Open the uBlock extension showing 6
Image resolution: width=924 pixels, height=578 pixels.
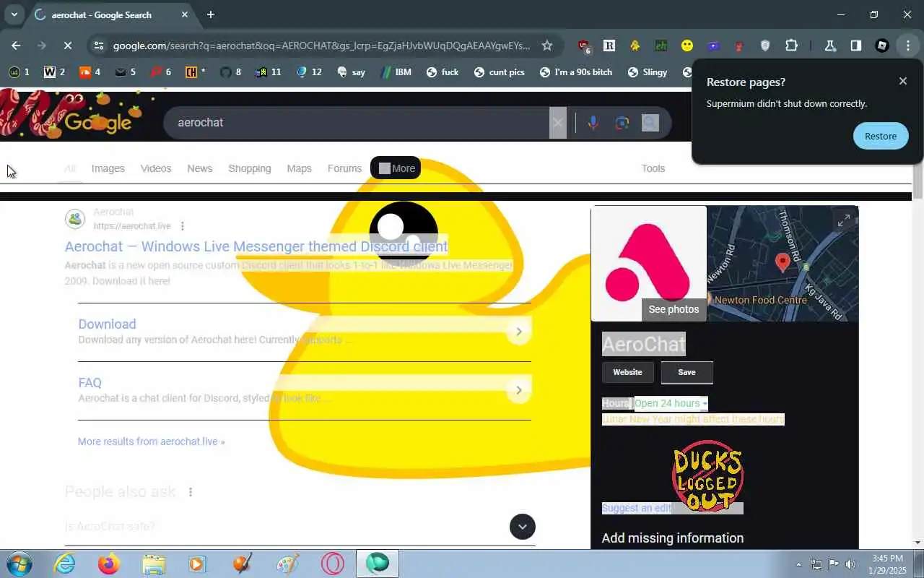[584, 46]
